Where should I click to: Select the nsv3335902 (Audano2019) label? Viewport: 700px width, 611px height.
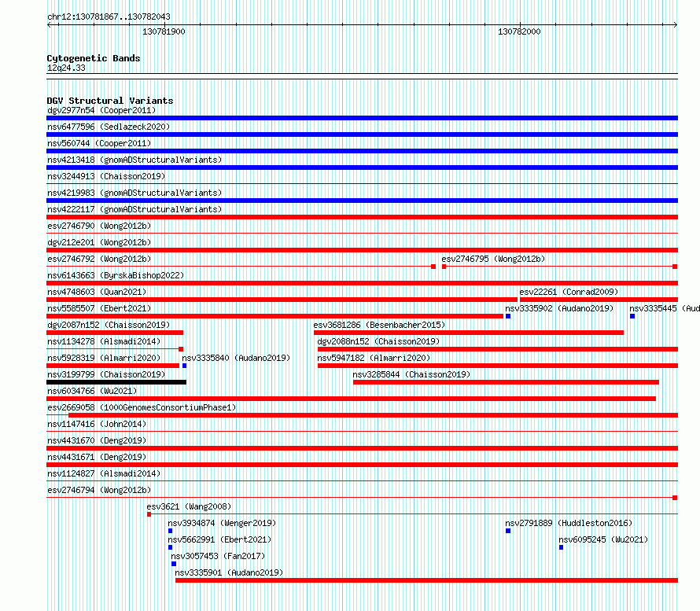coord(559,308)
